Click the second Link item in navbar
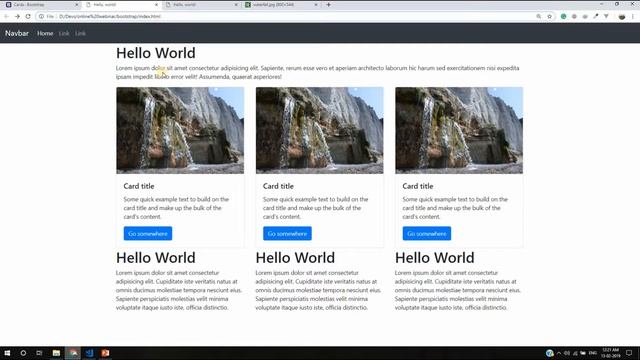Screen dimensions: 640x360 point(80,33)
